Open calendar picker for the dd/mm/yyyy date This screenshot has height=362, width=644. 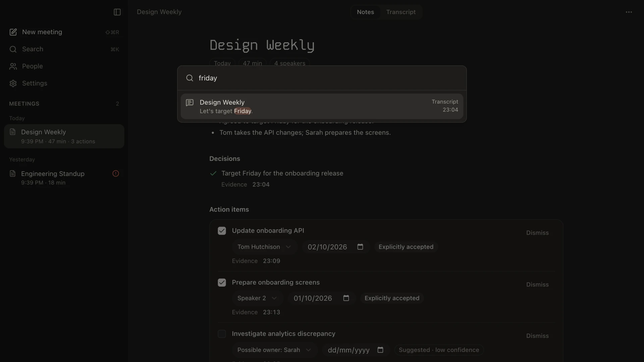pyautogui.click(x=380, y=350)
